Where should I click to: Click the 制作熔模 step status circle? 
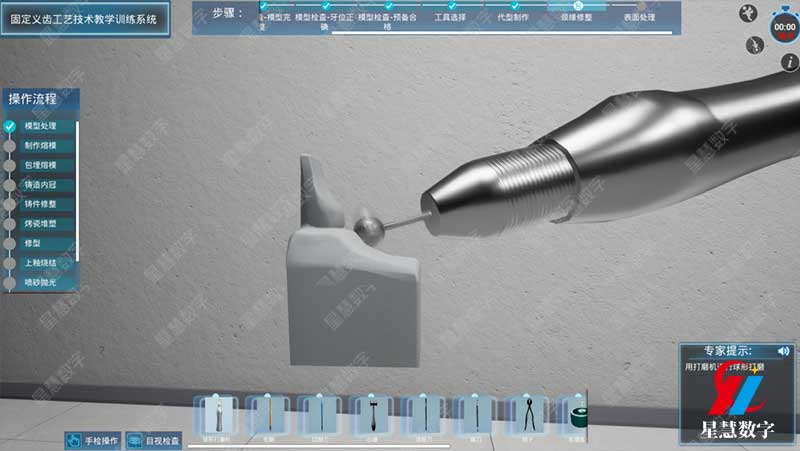pos(10,146)
